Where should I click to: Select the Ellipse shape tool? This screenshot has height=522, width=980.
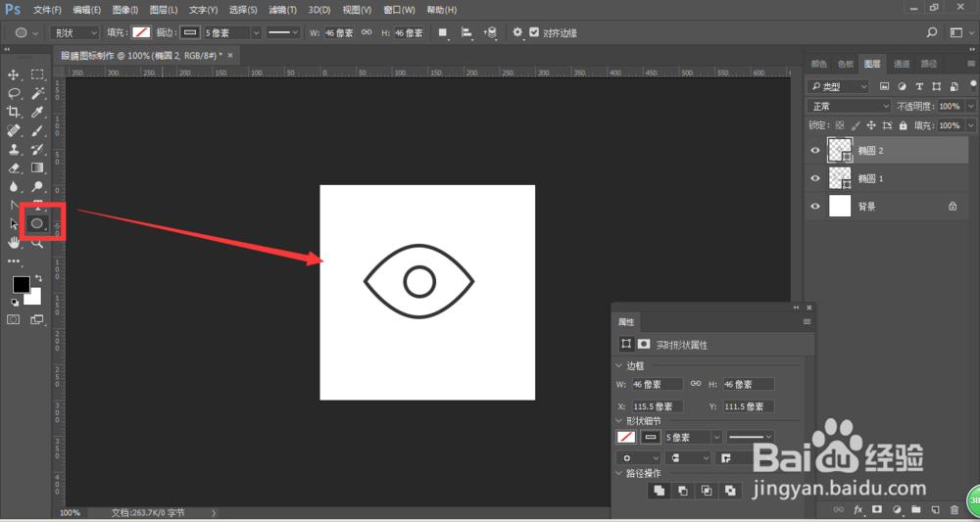pos(37,223)
